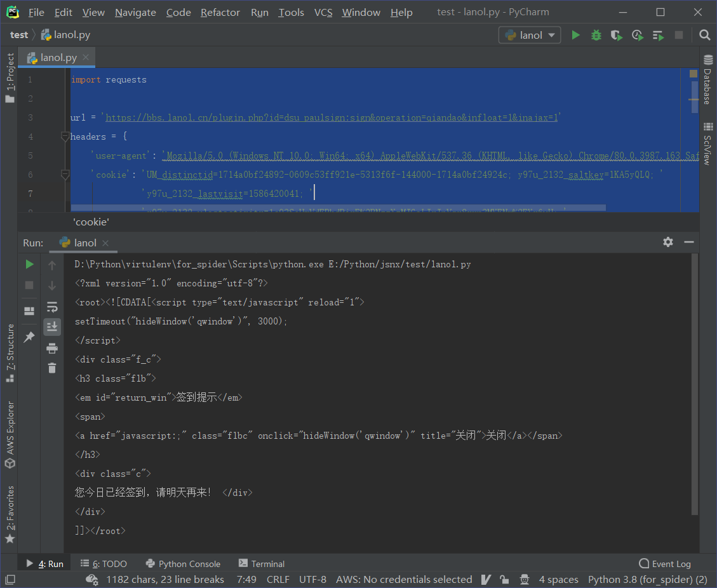Click the V plugin icon in the status bar
The height and width of the screenshot is (588, 717).
point(486,580)
